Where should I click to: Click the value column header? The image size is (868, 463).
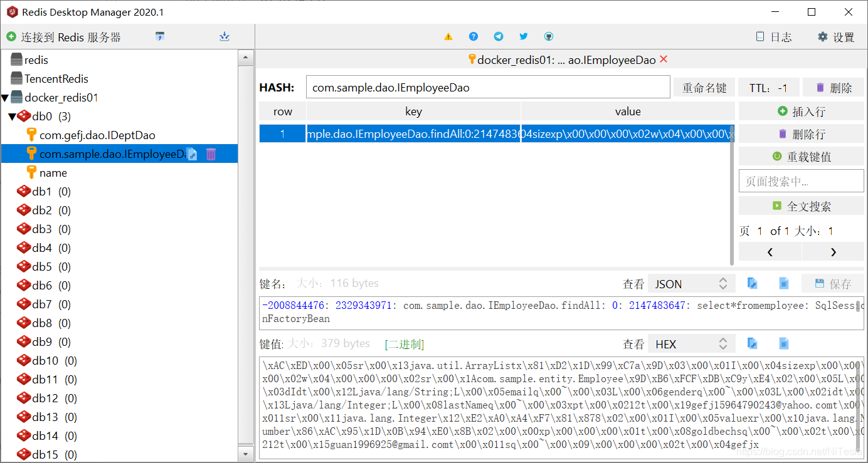628,112
